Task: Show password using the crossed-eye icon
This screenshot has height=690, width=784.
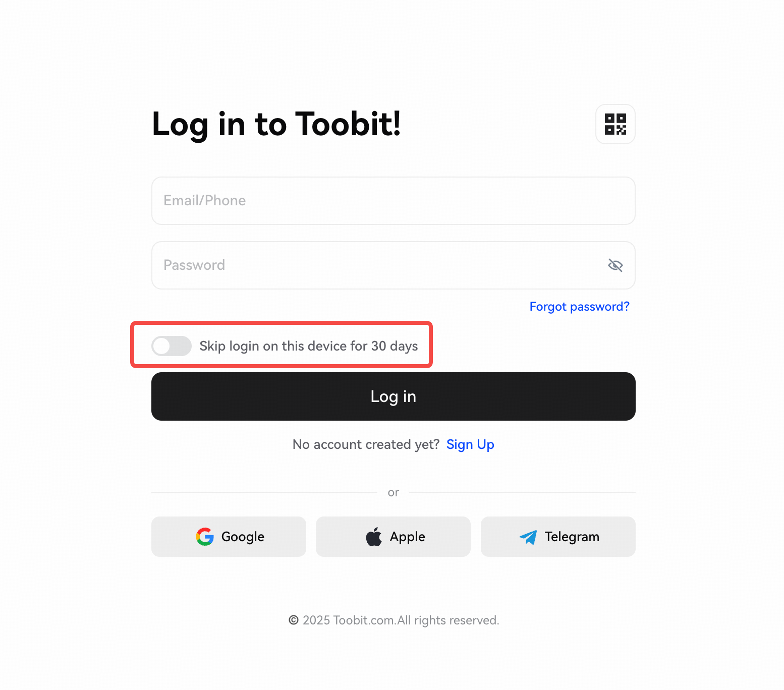Action: (x=615, y=265)
